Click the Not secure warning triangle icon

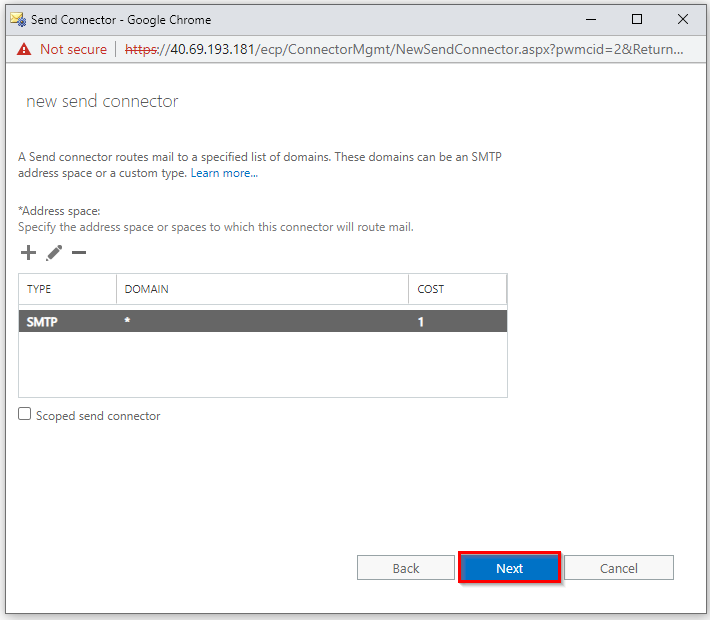point(24,49)
